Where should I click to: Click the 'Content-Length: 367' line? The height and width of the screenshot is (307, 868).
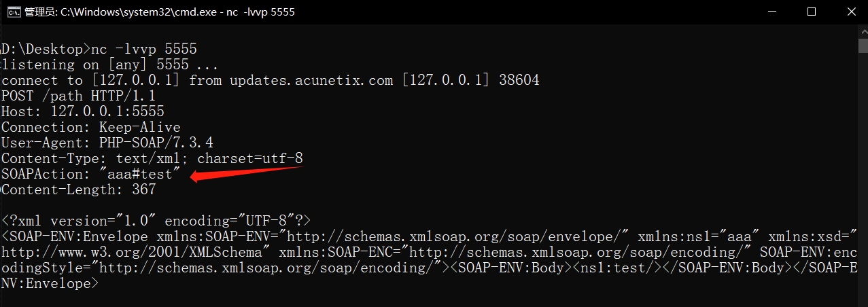point(78,189)
